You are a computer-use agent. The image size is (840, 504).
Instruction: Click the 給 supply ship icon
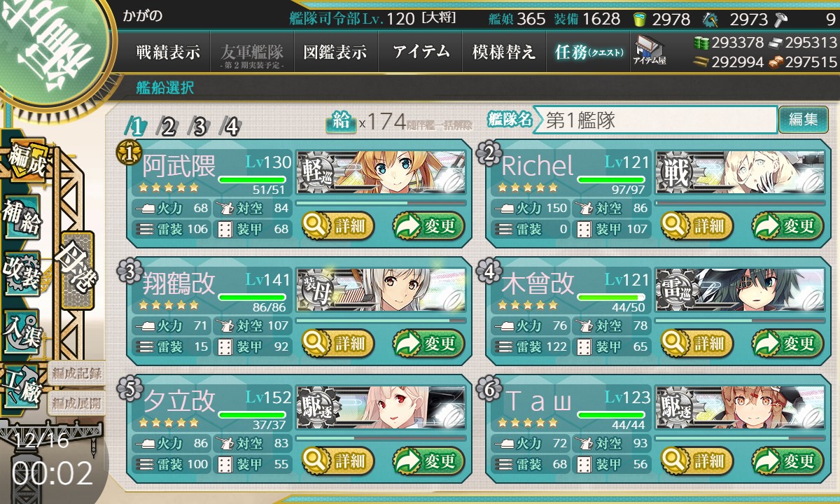click(341, 122)
